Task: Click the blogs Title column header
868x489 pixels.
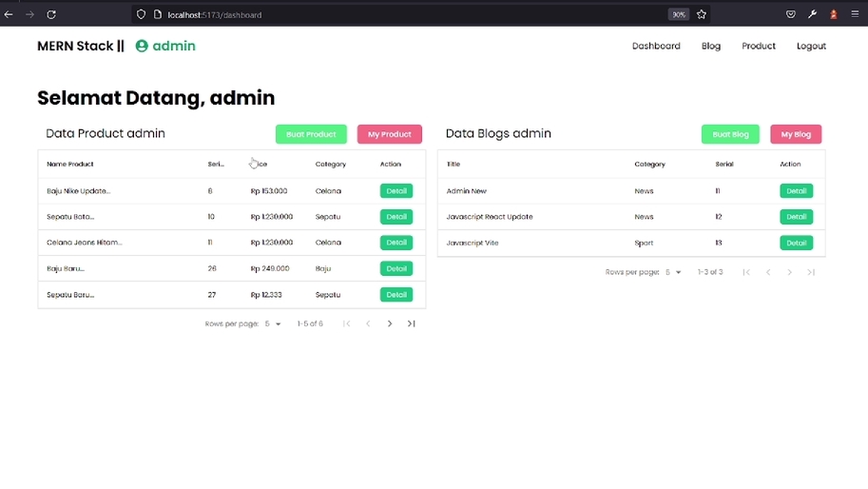Action: point(453,164)
